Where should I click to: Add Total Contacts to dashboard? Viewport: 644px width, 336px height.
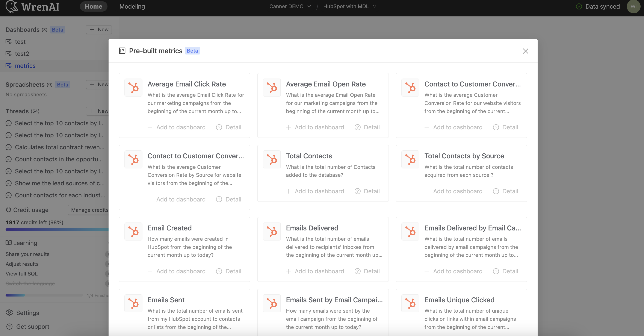[x=315, y=191]
